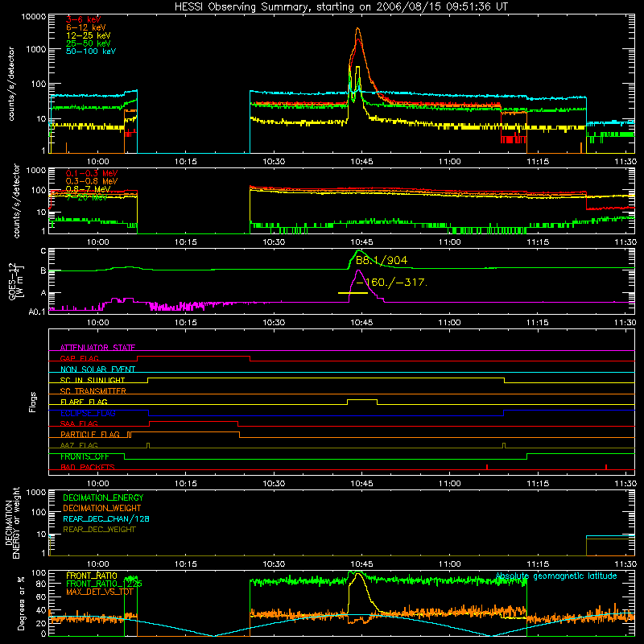Click the DECIMATION ENERGY or weight axis label
This screenshot has width=644, height=644.
click(x=12, y=522)
